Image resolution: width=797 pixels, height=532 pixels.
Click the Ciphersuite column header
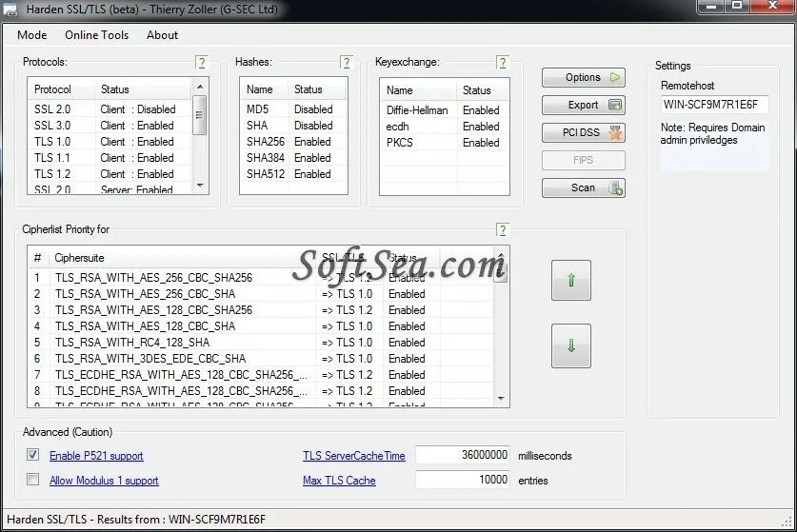183,258
